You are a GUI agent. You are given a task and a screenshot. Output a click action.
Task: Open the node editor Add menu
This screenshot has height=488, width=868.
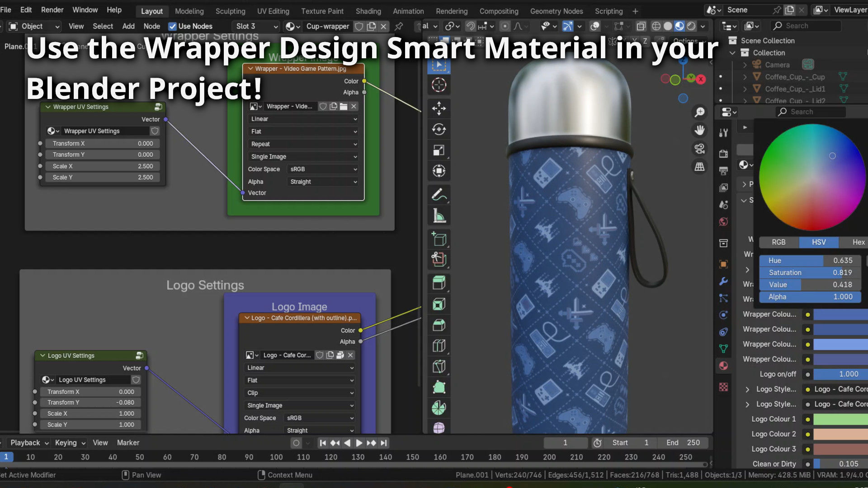(128, 26)
